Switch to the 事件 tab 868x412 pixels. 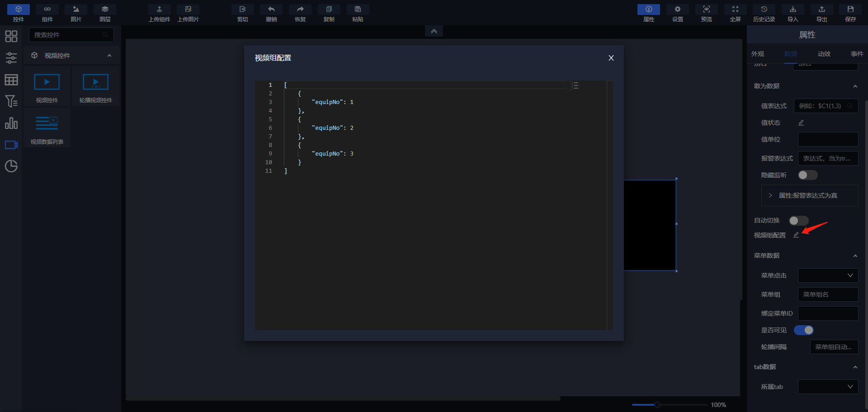[857, 54]
